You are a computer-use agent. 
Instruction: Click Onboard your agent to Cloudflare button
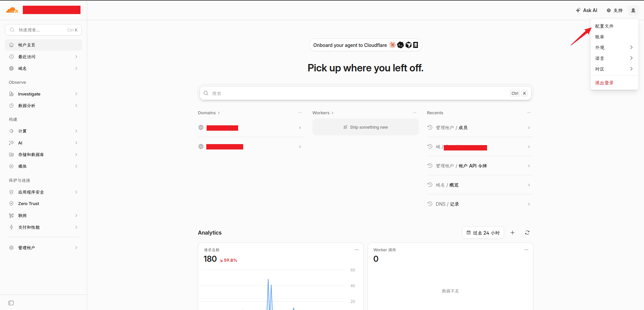(365, 45)
